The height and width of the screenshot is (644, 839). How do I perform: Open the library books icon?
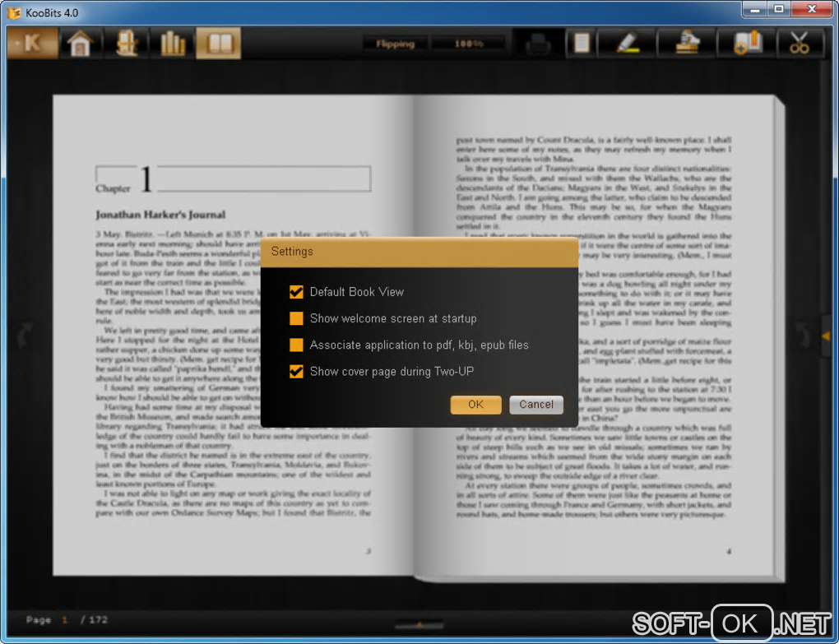(x=172, y=43)
